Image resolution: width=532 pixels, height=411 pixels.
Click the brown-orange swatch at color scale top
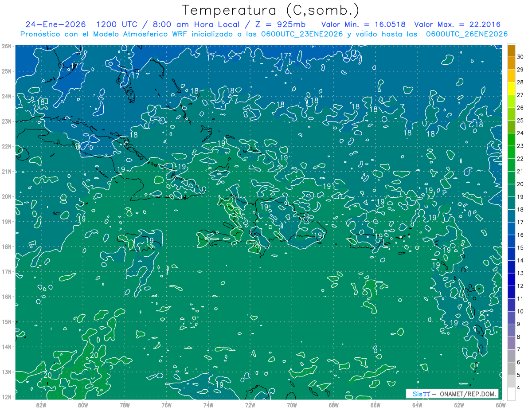coord(511,51)
